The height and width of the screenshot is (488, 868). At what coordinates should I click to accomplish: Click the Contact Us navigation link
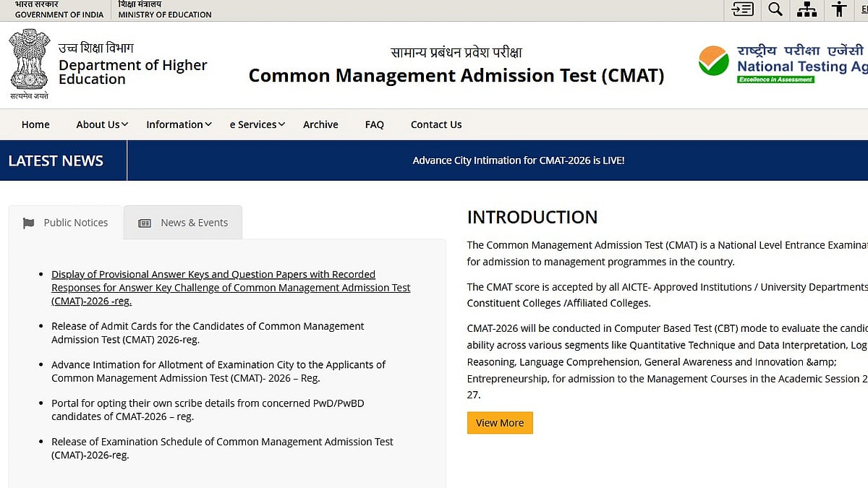click(x=435, y=124)
